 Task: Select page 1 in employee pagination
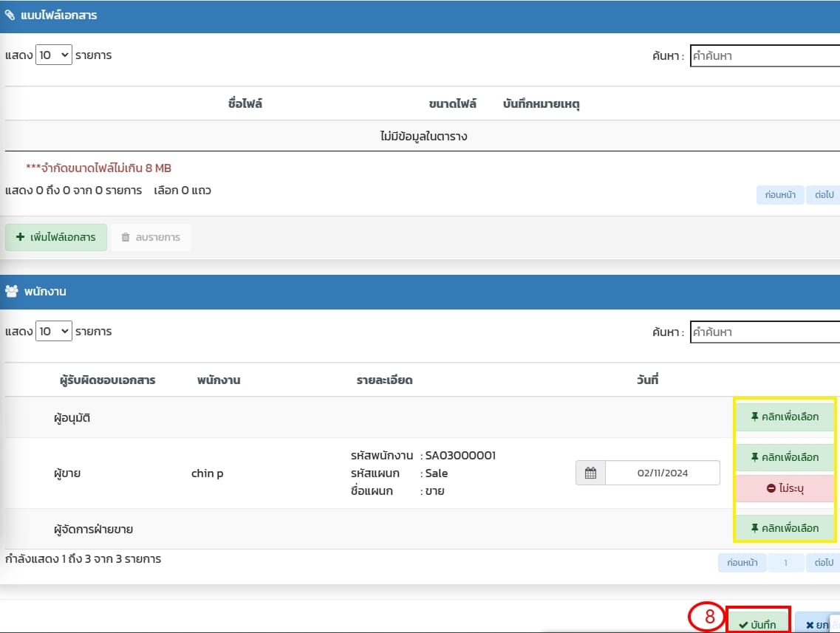pos(785,563)
